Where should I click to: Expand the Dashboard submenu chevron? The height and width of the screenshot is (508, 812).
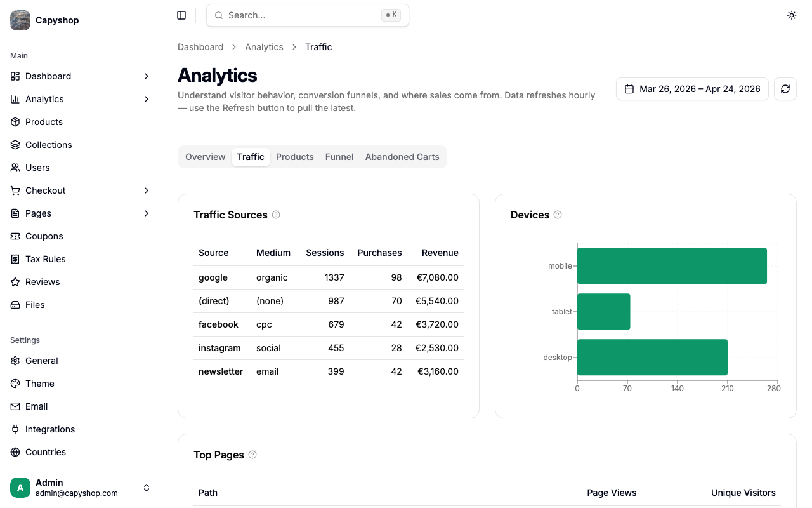point(147,76)
